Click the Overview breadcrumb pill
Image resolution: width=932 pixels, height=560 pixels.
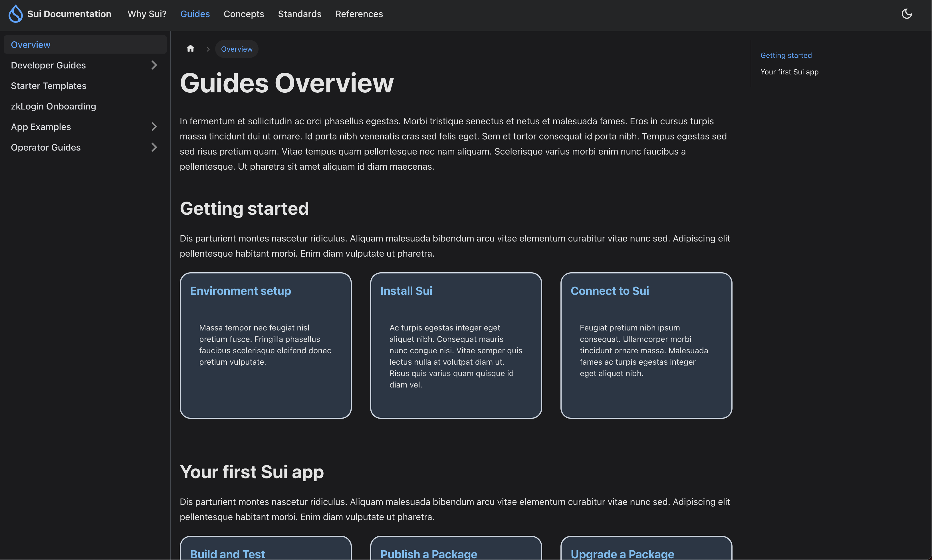point(237,49)
